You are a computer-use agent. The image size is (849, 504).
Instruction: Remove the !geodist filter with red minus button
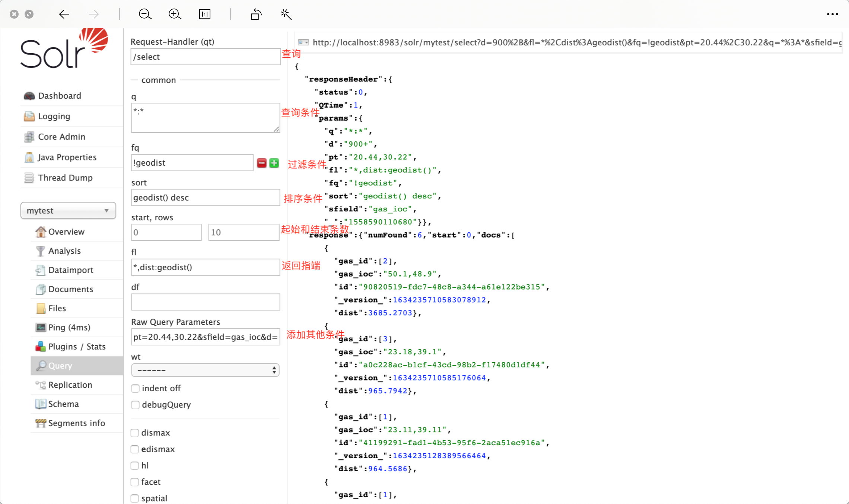[x=261, y=163]
